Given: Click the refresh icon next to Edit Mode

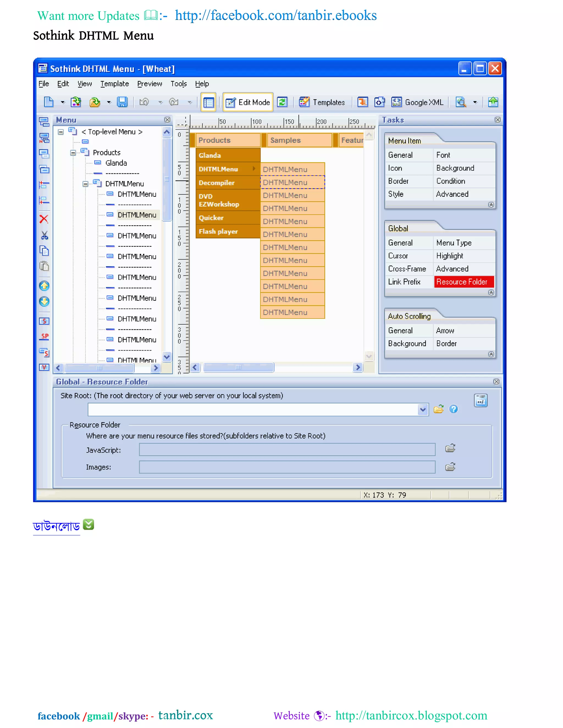Looking at the screenshot, I should pyautogui.click(x=282, y=102).
